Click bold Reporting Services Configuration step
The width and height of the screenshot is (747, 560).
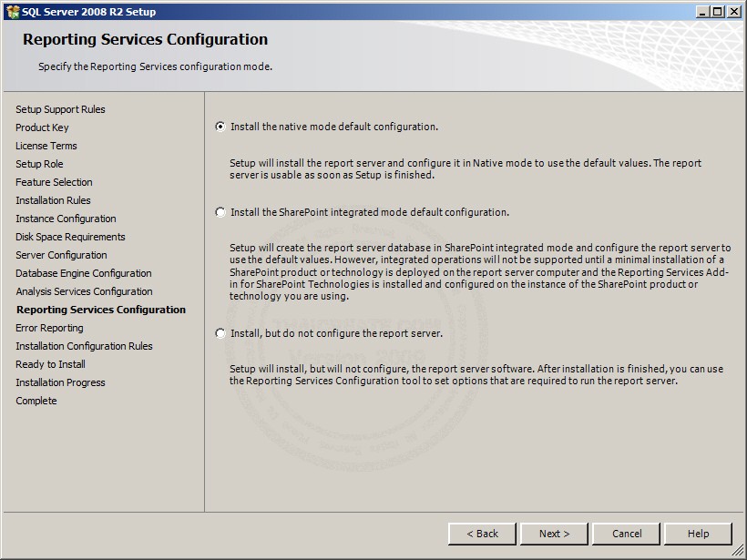click(101, 310)
